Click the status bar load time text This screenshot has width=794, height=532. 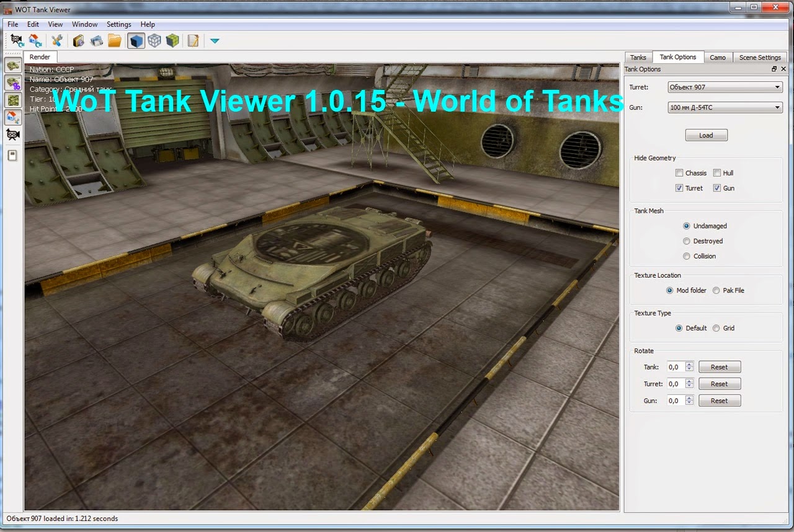[61, 518]
